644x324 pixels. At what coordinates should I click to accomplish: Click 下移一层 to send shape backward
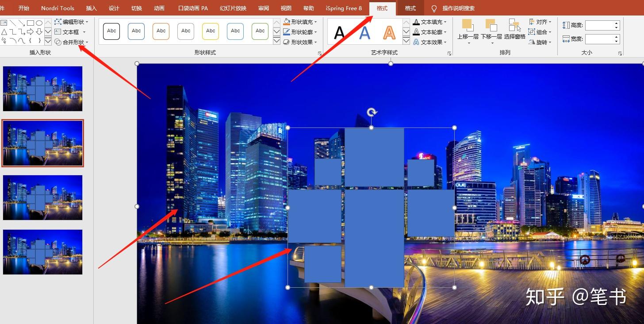pos(491,31)
